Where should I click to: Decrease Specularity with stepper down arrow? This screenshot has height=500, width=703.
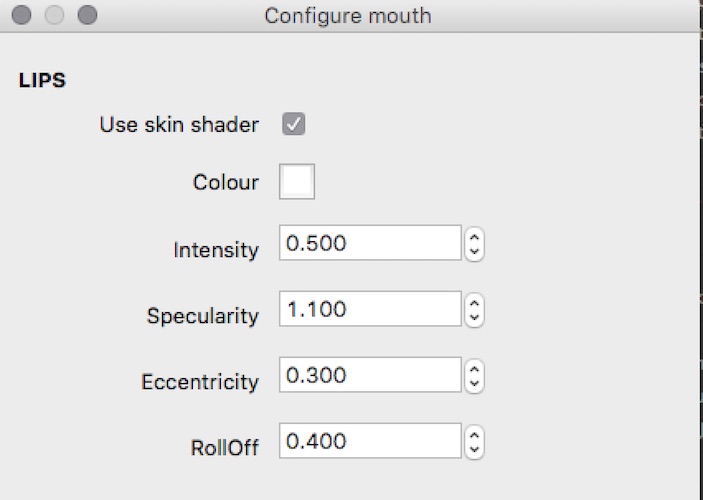[475, 317]
